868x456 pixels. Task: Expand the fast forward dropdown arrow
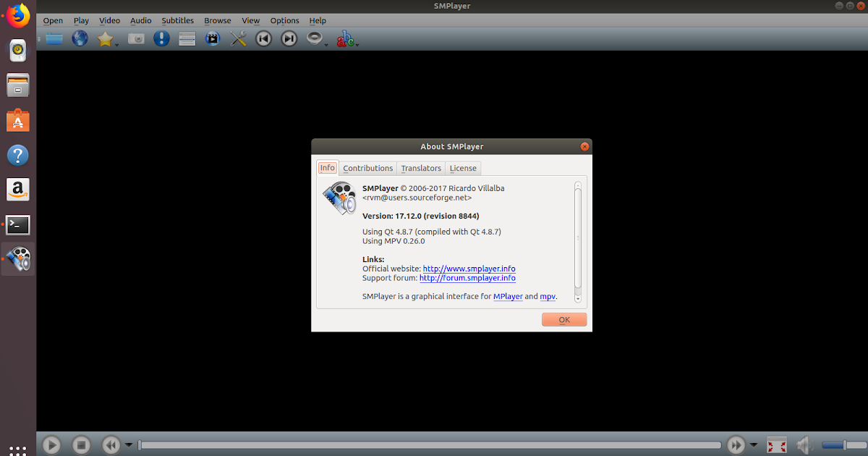pos(754,444)
